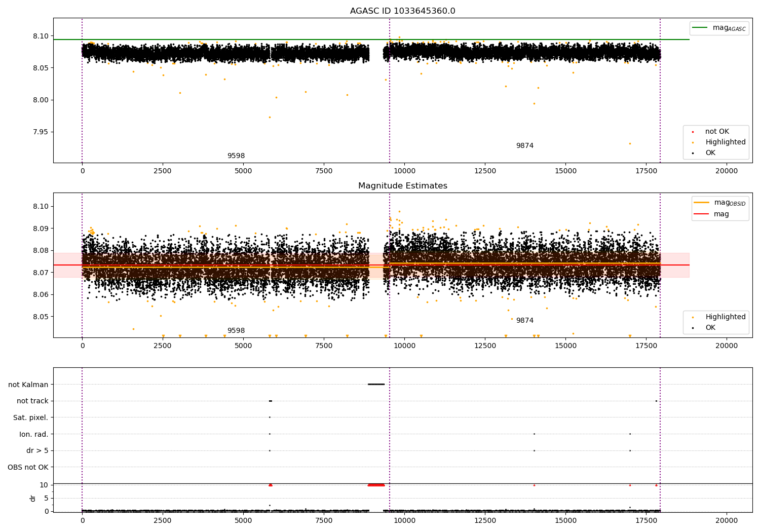Click the 'mag OBSID' legend label

(730, 203)
